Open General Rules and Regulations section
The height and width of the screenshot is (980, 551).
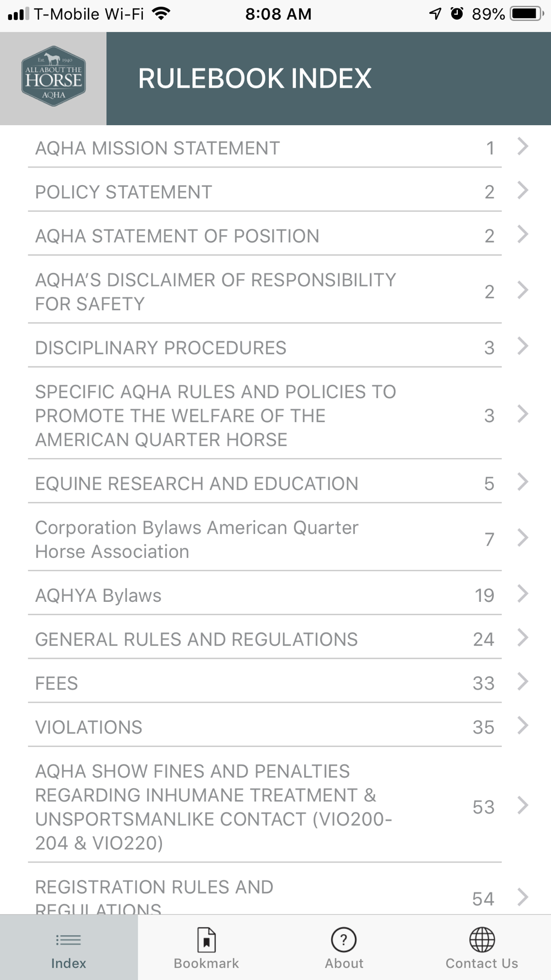(x=197, y=639)
